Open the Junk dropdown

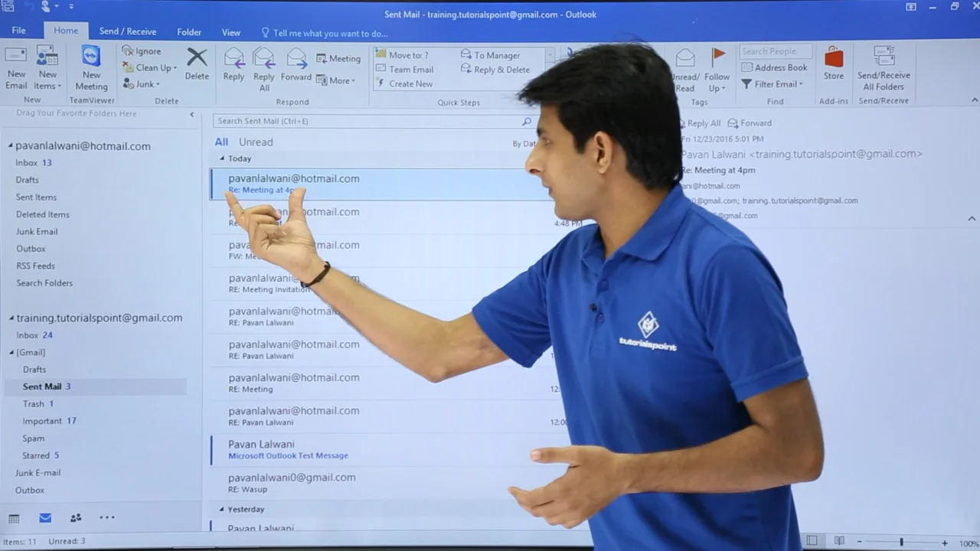[142, 84]
